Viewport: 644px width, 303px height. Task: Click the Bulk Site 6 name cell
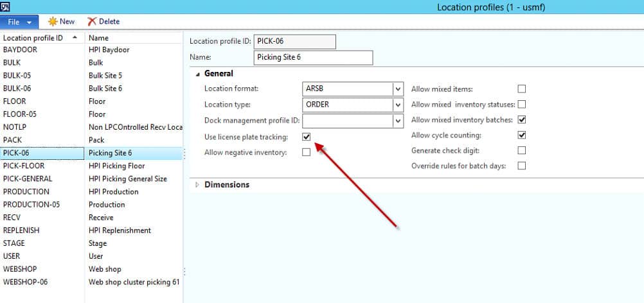[134, 88]
